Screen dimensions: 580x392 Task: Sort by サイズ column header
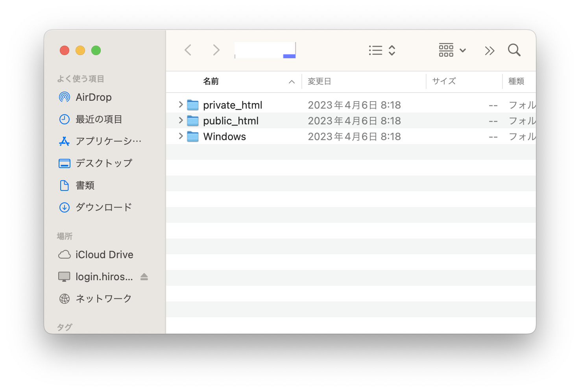444,81
